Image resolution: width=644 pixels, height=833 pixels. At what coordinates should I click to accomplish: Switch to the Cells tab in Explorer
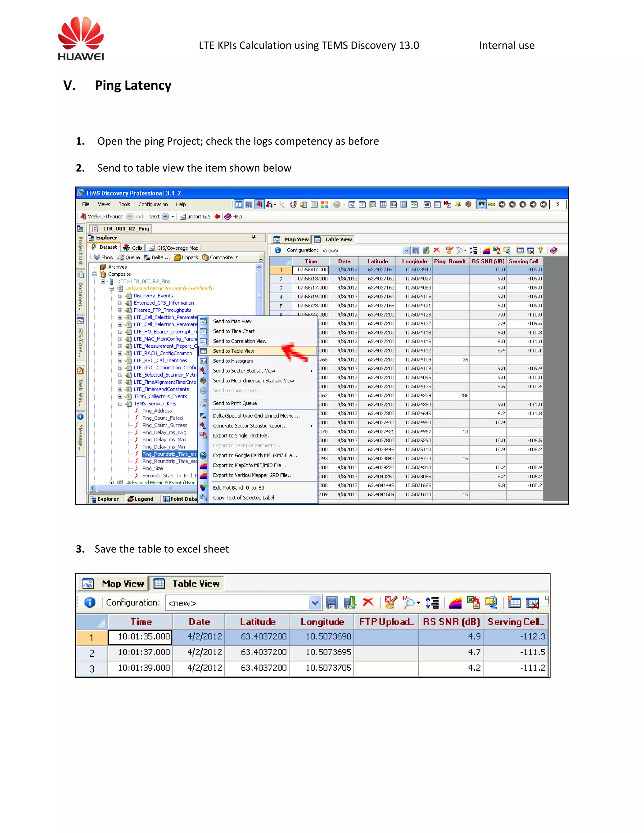(x=133, y=248)
